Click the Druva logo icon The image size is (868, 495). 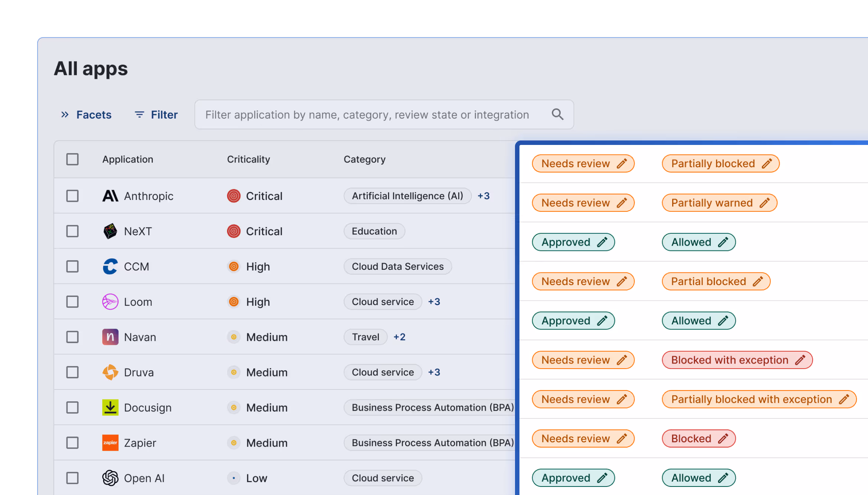point(110,372)
